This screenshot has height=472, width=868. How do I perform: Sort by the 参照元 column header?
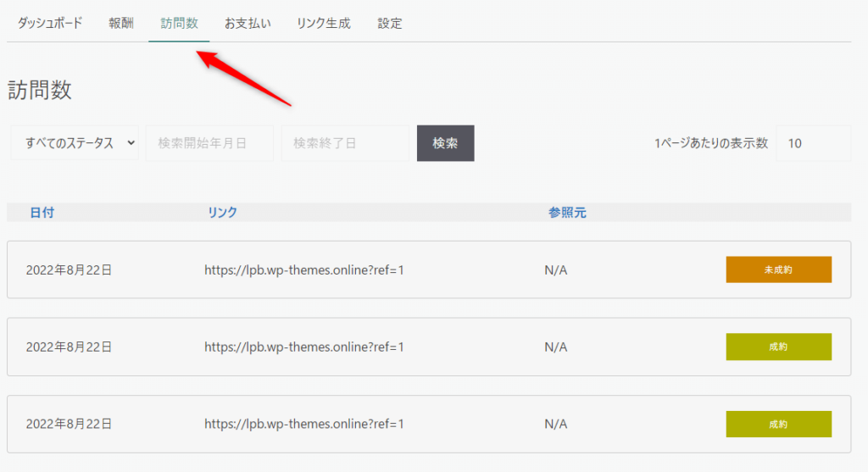tap(567, 213)
